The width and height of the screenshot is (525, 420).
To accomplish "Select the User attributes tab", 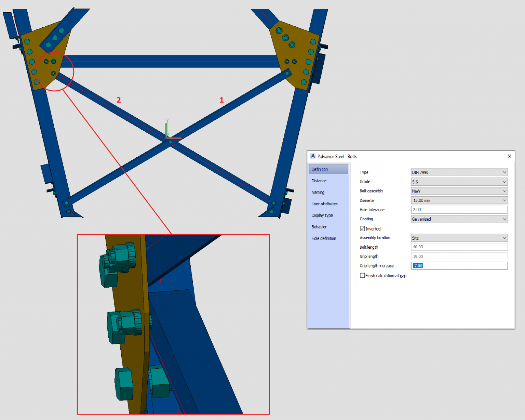I will tap(324, 204).
